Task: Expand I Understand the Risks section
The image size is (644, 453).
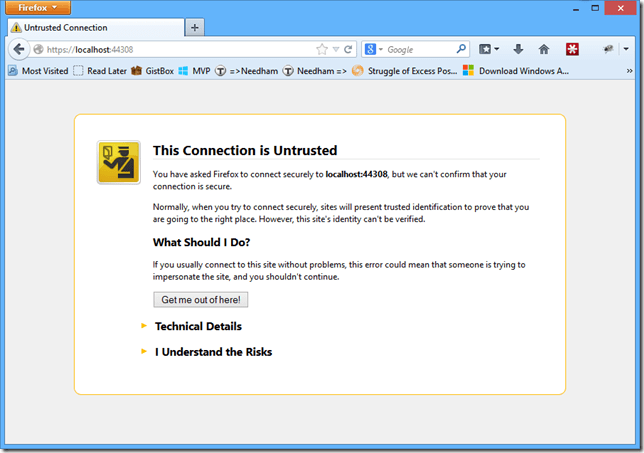Action: click(212, 352)
